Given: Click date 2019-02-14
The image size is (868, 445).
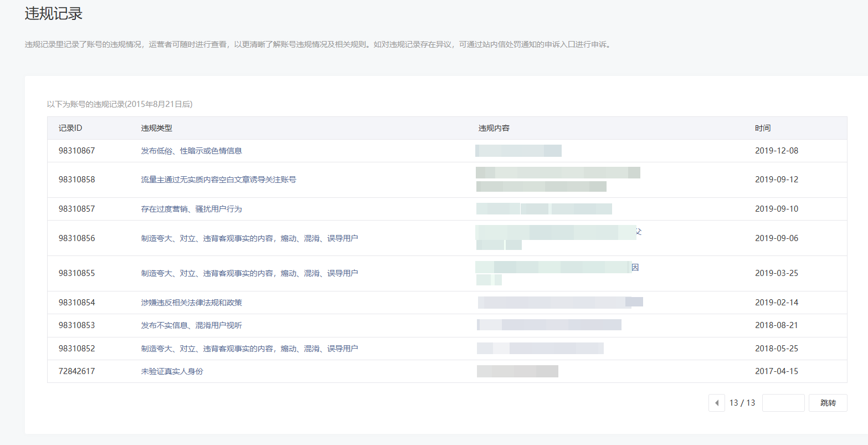Looking at the screenshot, I should click(777, 303).
